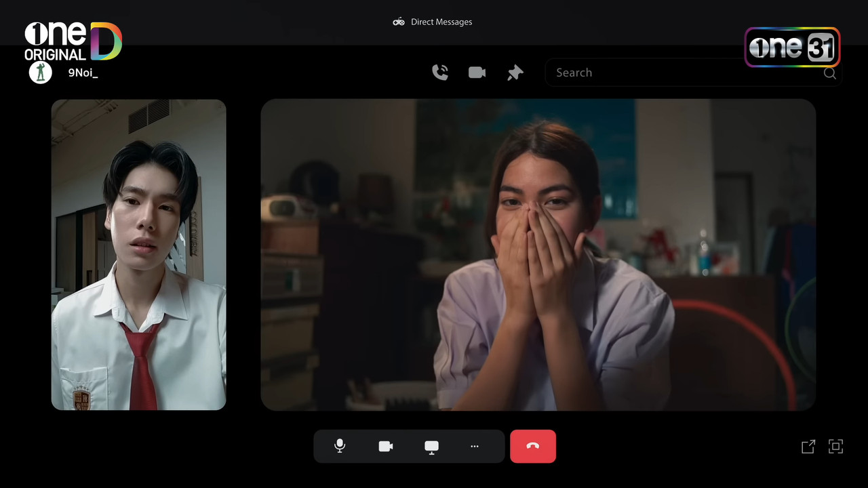This screenshot has height=488, width=868.
Task: Hang up with the red end-call button
Action: pyautogui.click(x=533, y=446)
